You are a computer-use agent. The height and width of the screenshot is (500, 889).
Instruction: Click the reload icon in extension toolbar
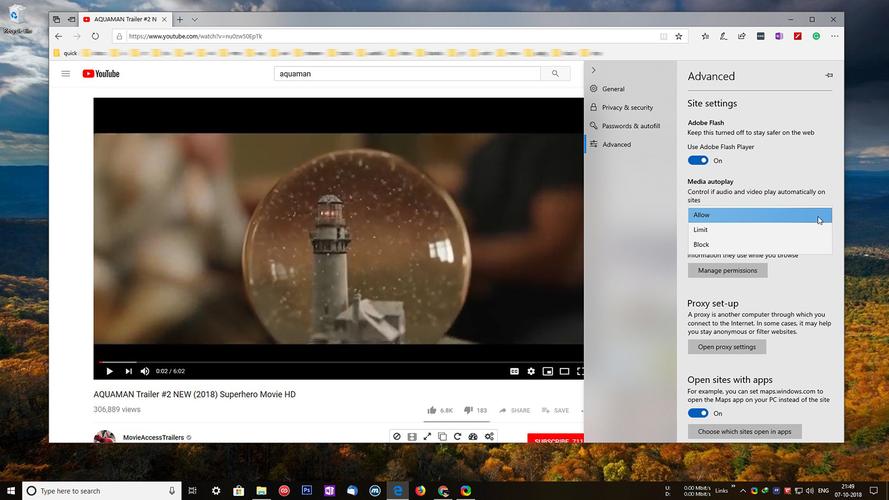(458, 437)
